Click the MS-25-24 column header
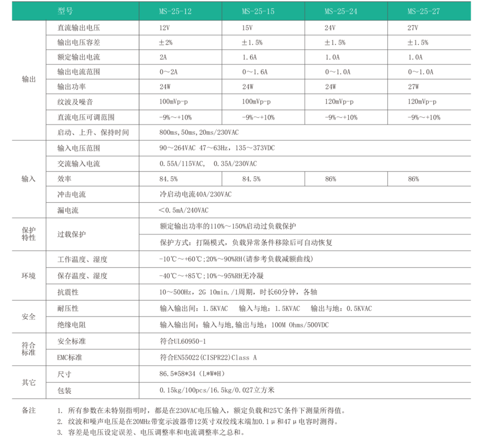This screenshot has width=487, height=448. (x=341, y=11)
